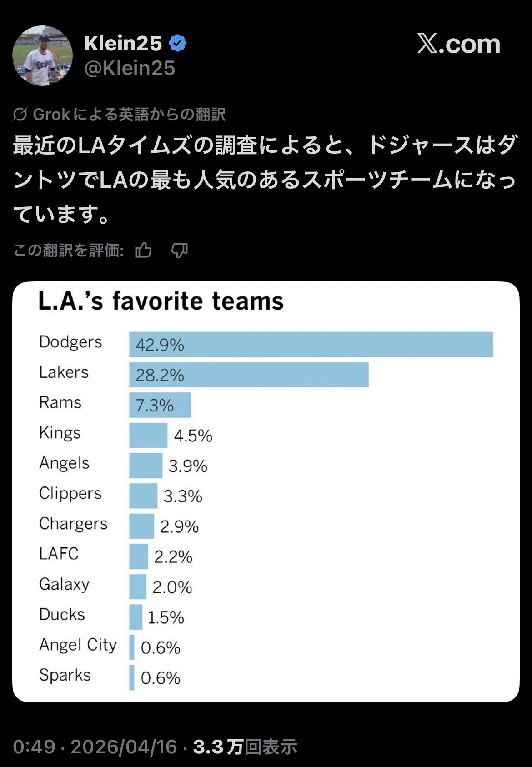Click the translation rating prompt label
This screenshot has height=767, width=532.
69,250
